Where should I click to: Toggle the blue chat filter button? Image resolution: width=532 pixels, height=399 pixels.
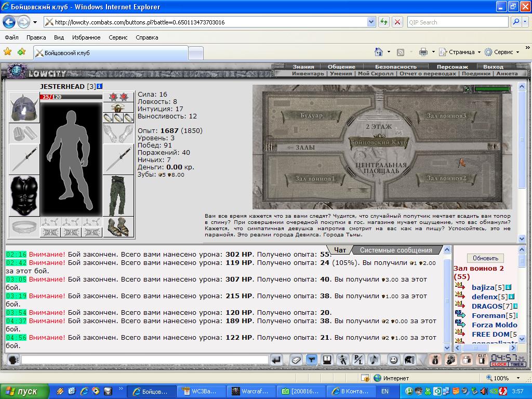pyautogui.click(x=311, y=360)
